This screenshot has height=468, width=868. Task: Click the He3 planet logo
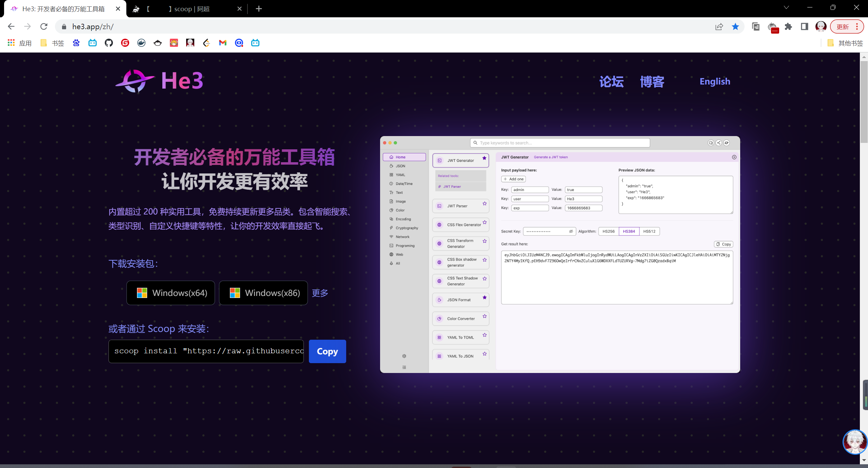135,81
